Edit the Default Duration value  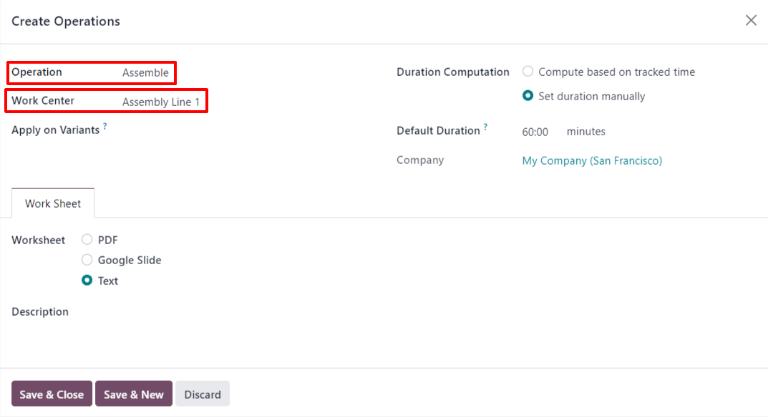[535, 132]
